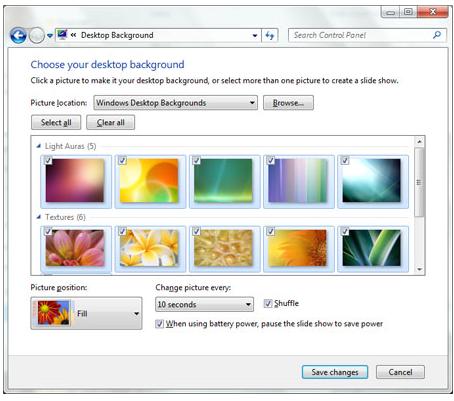This screenshot has height=401, width=454.
Task: Click the wallpaper list scroll down arrow
Action: point(419,269)
